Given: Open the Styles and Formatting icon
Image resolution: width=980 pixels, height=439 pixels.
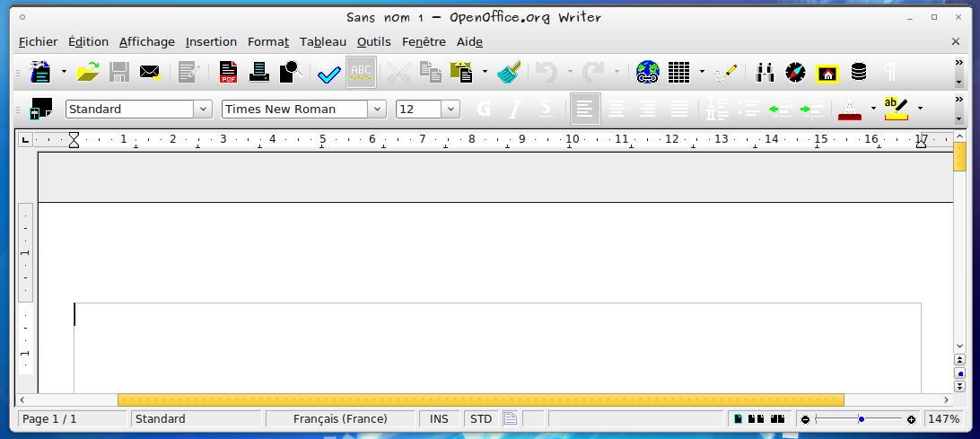Looking at the screenshot, I should click(x=40, y=109).
